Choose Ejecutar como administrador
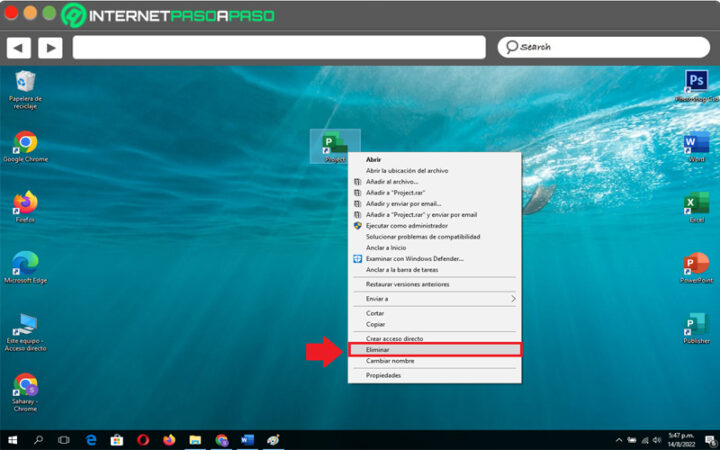This screenshot has width=720, height=450. point(434,225)
